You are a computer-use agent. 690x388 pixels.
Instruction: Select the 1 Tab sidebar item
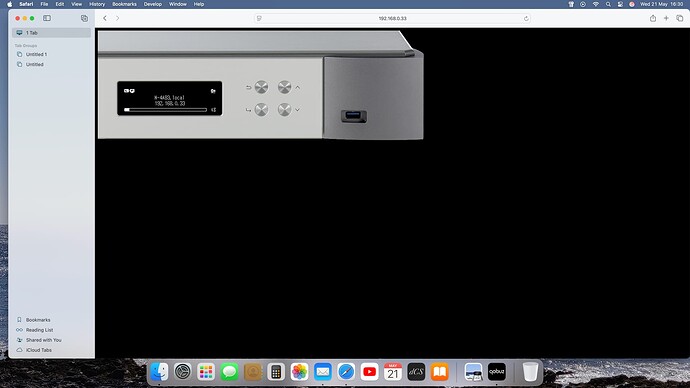[x=51, y=33]
